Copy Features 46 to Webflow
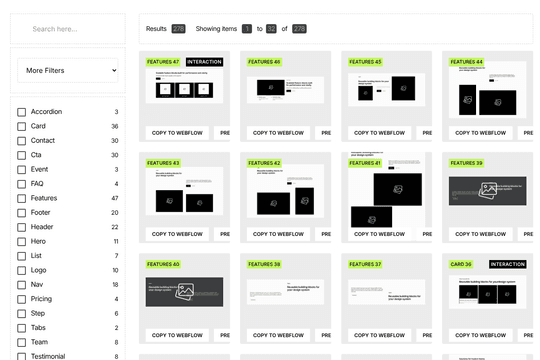The height and width of the screenshot is (360, 540). pos(278,133)
